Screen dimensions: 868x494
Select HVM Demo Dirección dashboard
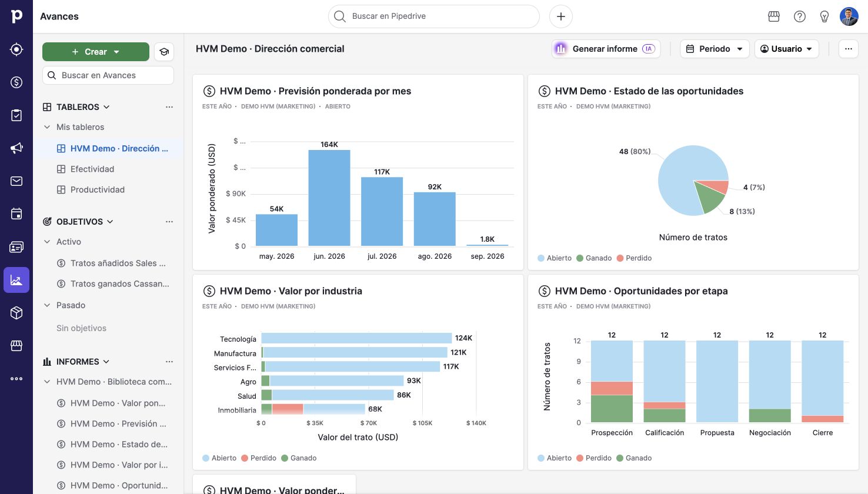(x=112, y=149)
